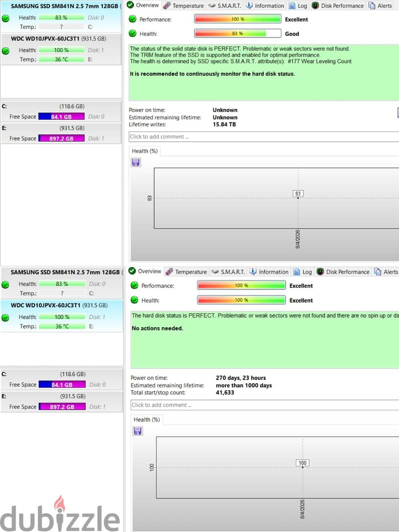Click the Overview green check icon in the bottom screenshot
This screenshot has width=399, height=532.
132,271
